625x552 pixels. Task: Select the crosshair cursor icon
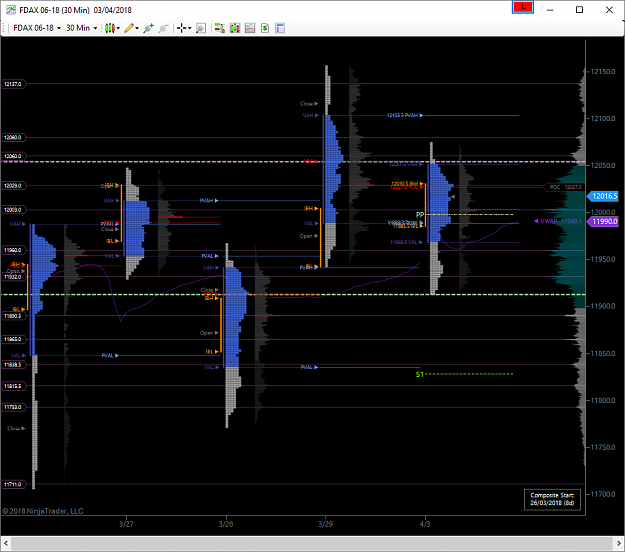point(181,28)
